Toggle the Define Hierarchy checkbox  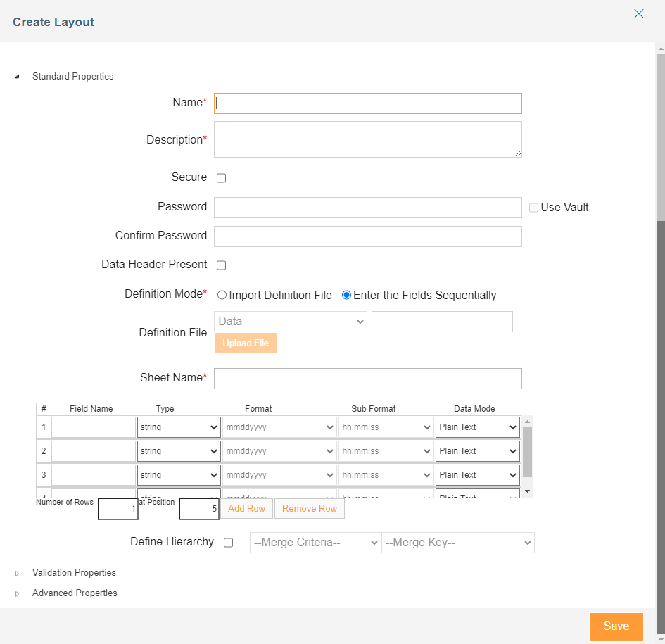click(228, 543)
